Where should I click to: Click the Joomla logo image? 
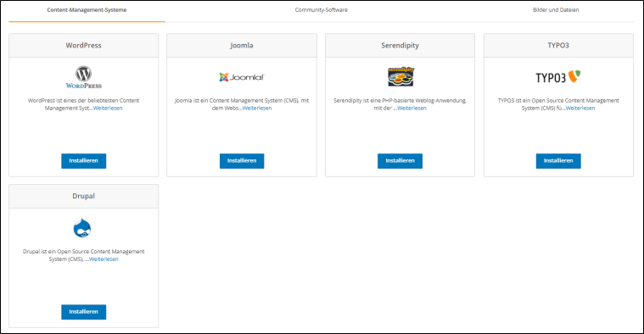242,77
